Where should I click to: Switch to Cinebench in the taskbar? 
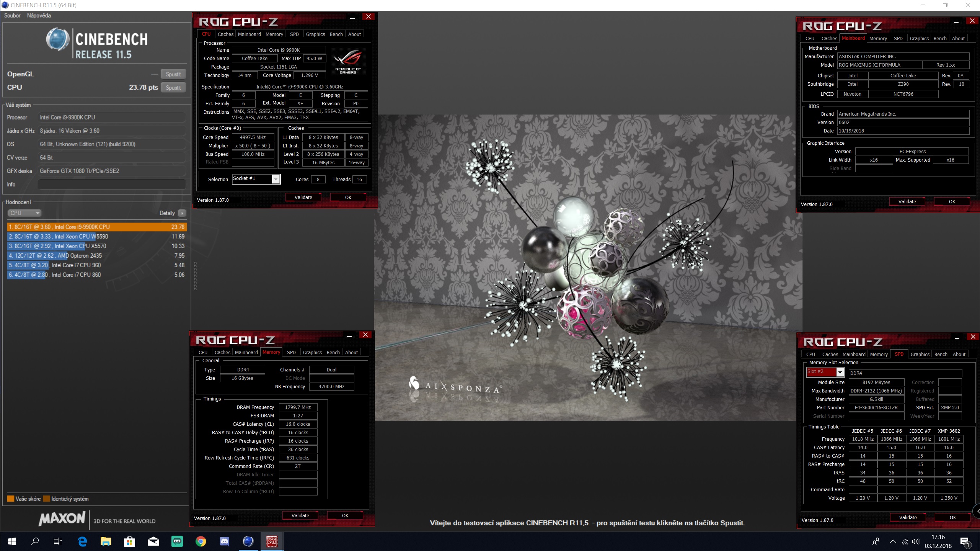pyautogui.click(x=248, y=541)
